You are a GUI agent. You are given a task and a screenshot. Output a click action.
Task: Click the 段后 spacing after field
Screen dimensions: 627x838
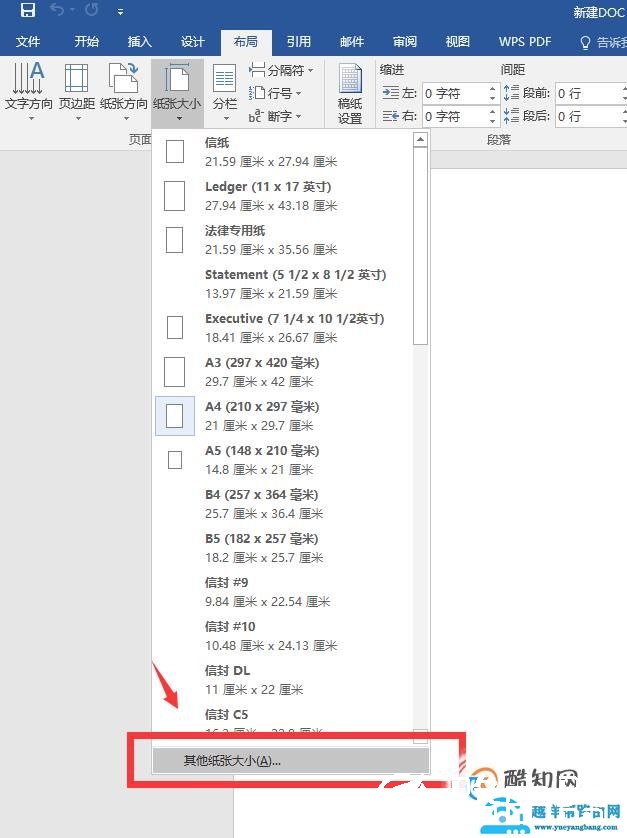coord(588,116)
